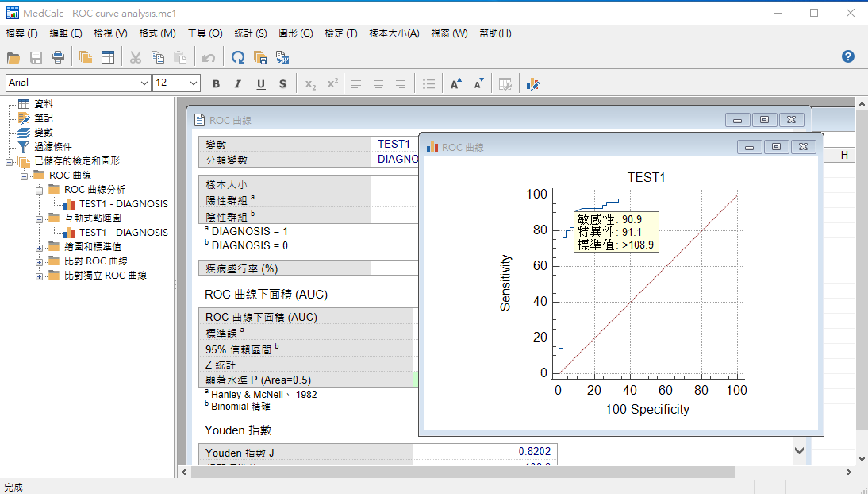
Task: Select TEST1 - DIAGNOSIS under ROC 曲線分析
Action: click(x=123, y=204)
